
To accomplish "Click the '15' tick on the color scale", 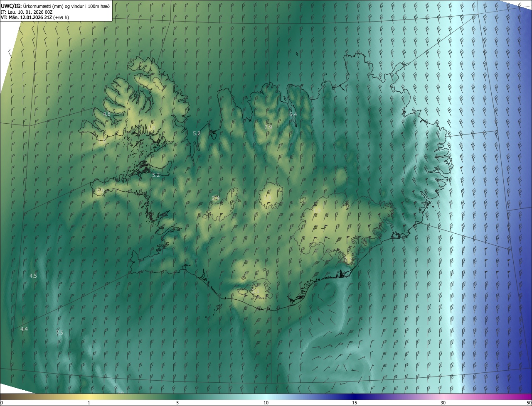I will click(355, 403).
